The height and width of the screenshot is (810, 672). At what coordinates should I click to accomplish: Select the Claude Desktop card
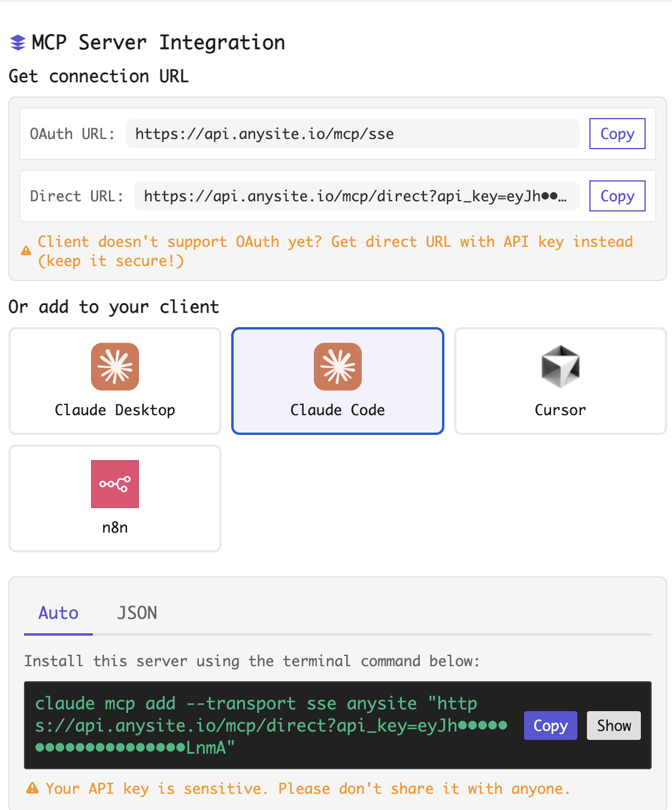[x=114, y=381]
